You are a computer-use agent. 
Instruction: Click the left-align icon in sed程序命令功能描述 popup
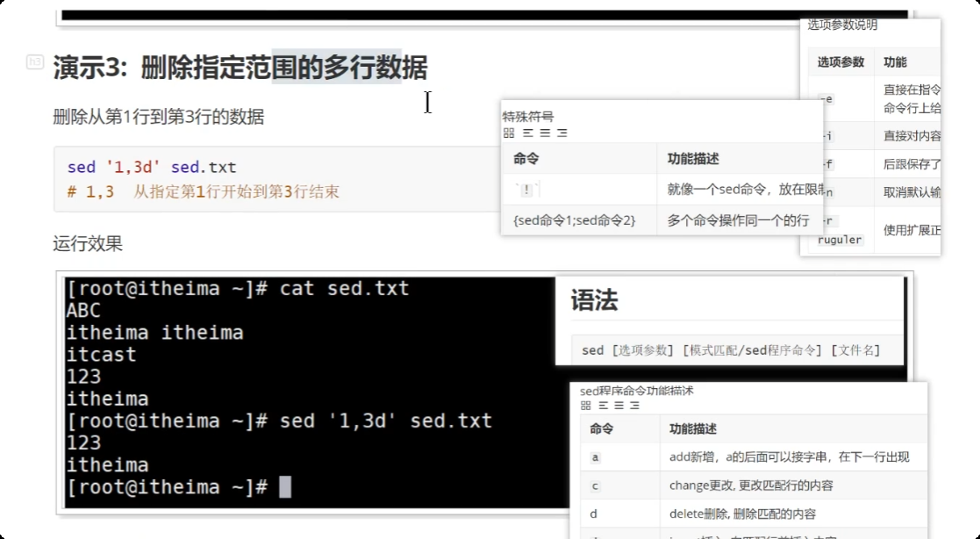click(604, 405)
